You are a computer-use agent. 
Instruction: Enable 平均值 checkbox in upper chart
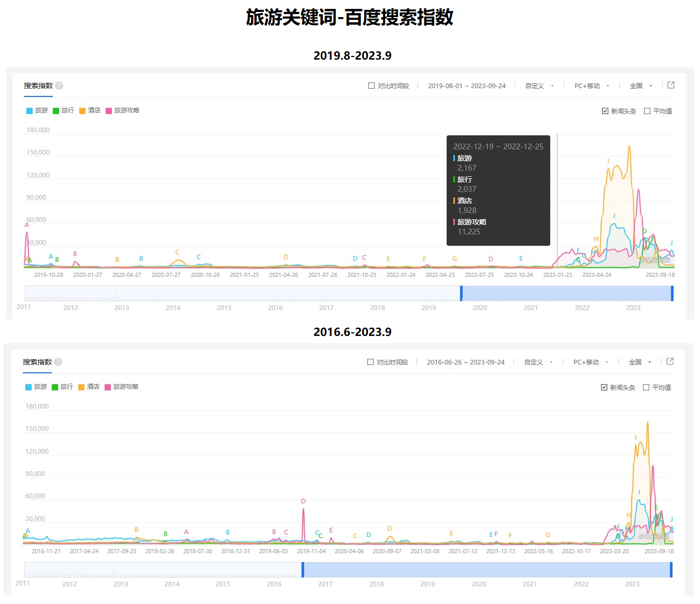click(647, 111)
